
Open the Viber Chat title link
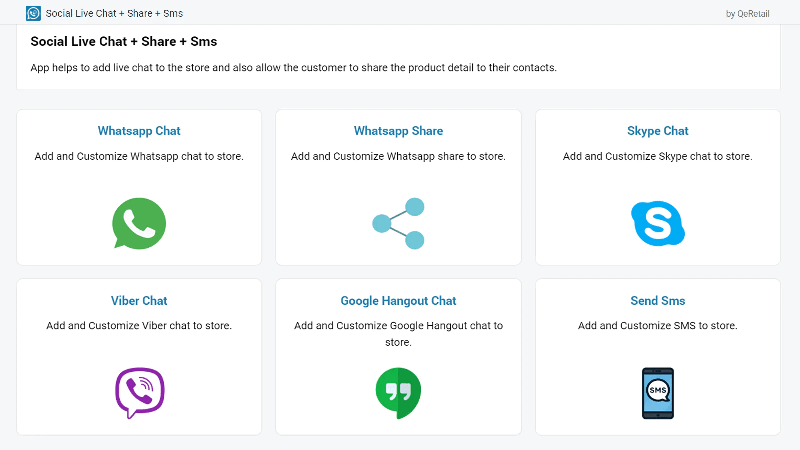(x=139, y=301)
